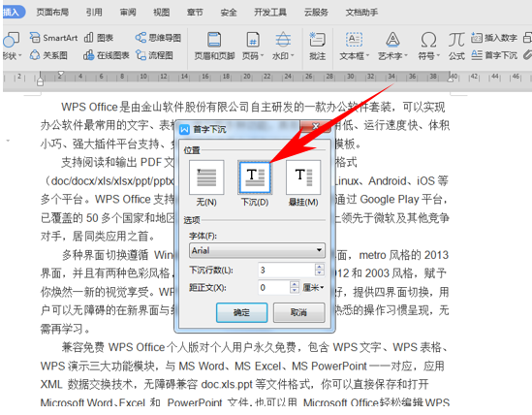Viewport: 532px width, 415px height.
Task: Open the Cloud Services (云服务) tab
Action: coord(316,13)
